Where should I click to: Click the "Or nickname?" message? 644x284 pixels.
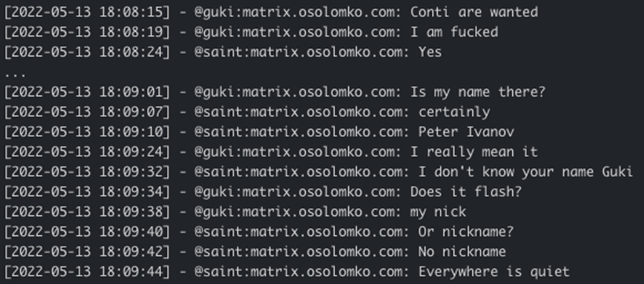466,232
